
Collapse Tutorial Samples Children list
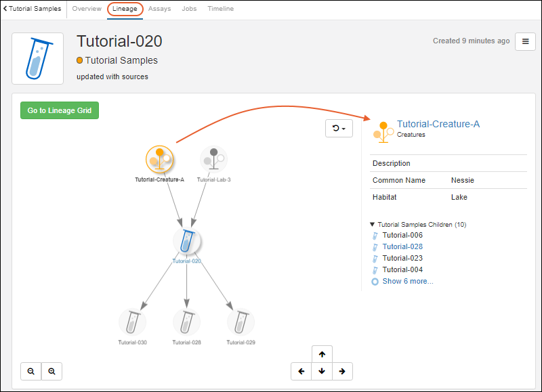372,224
